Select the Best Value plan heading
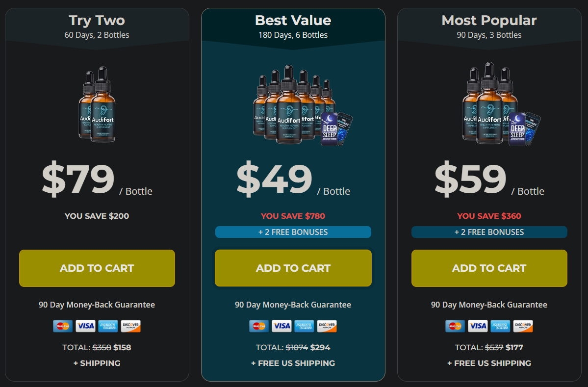Viewport: 588px width, 387px height. 293,21
